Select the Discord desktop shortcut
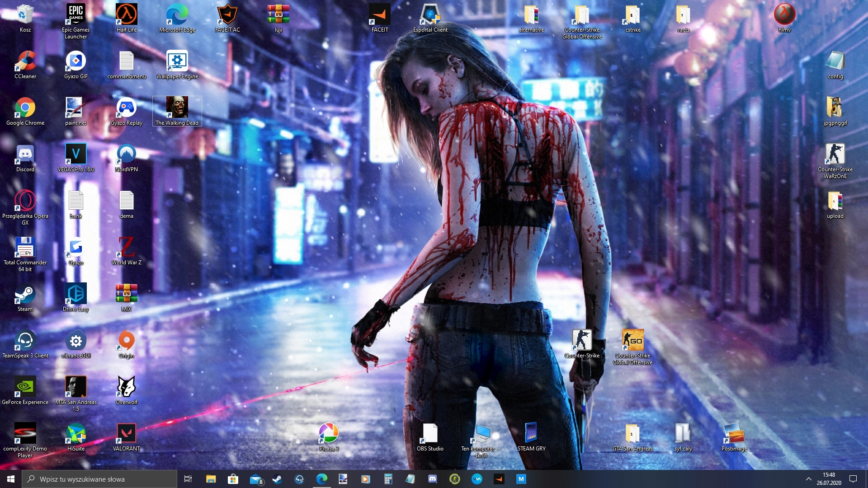 point(25,158)
